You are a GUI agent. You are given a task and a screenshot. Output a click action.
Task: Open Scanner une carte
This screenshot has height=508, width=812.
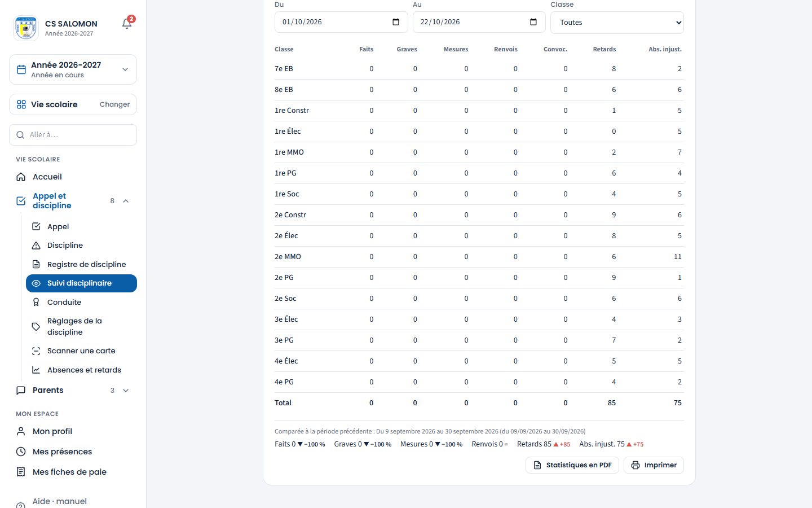(x=81, y=351)
